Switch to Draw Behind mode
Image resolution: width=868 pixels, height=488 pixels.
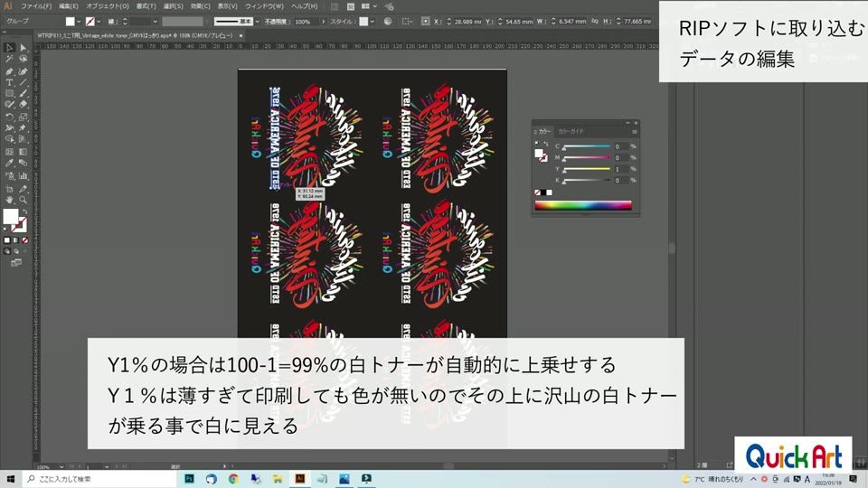pos(16,251)
